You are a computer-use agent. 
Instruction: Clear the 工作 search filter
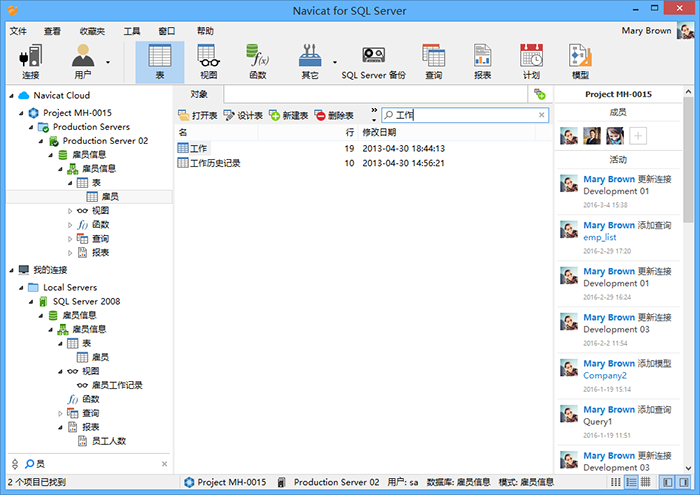click(542, 115)
